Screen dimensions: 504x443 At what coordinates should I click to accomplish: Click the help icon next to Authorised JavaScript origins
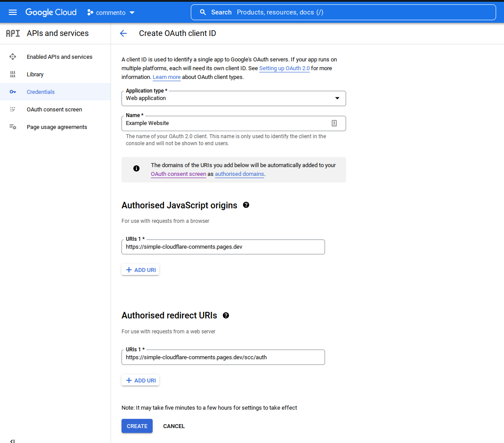246,205
